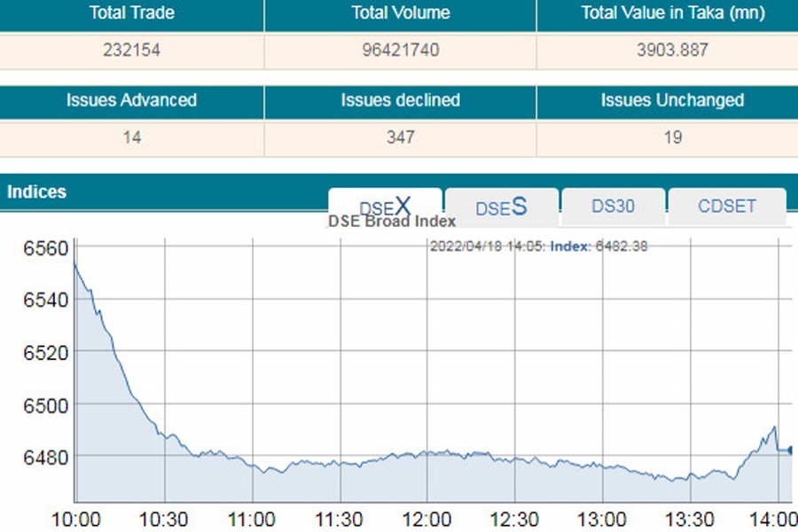Click the issues advanced count 14
The image size is (798, 532).
pyautogui.click(x=132, y=137)
